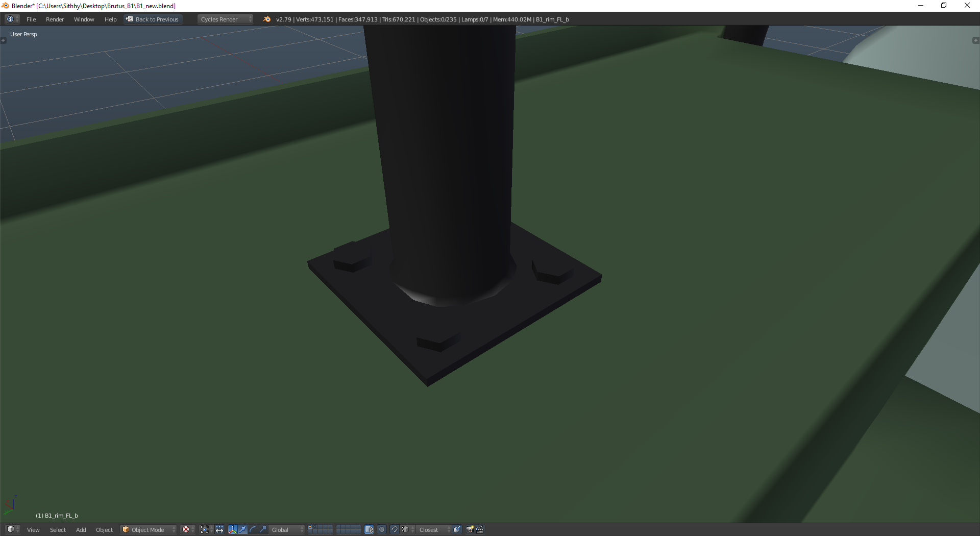Click the Blender logo icon in header
Viewport: 980px width, 536px height.
266,19
